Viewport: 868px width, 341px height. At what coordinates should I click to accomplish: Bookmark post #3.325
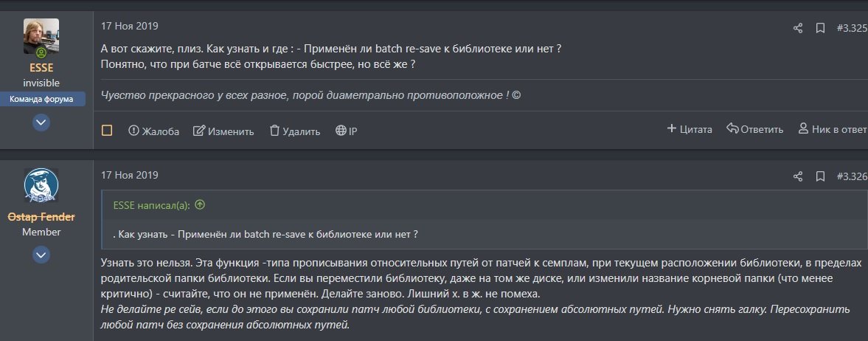819,29
